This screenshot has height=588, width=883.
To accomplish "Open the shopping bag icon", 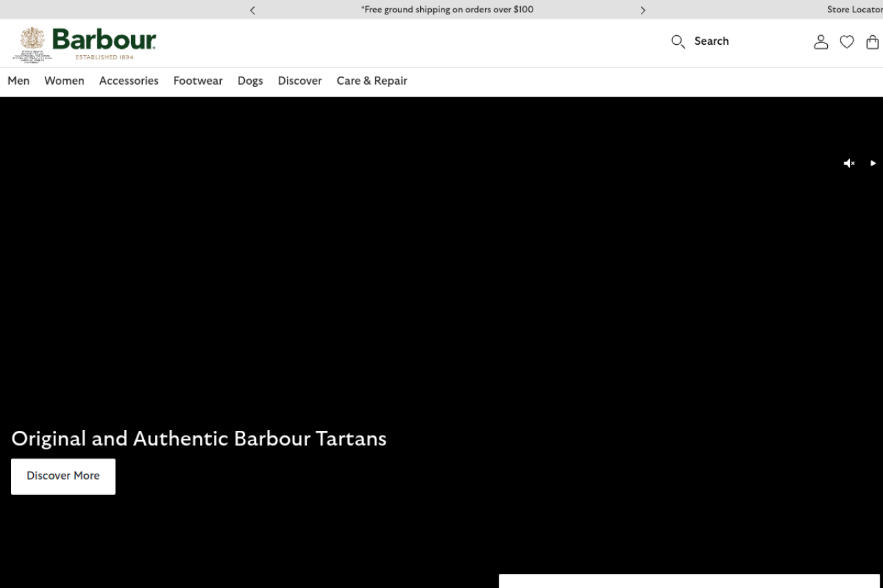I will [x=872, y=42].
